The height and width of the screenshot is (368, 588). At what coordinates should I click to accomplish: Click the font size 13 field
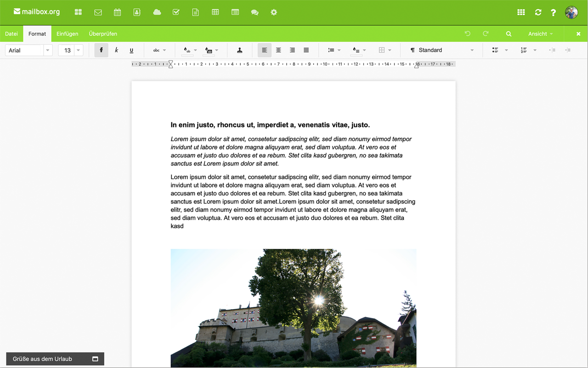[x=66, y=50]
